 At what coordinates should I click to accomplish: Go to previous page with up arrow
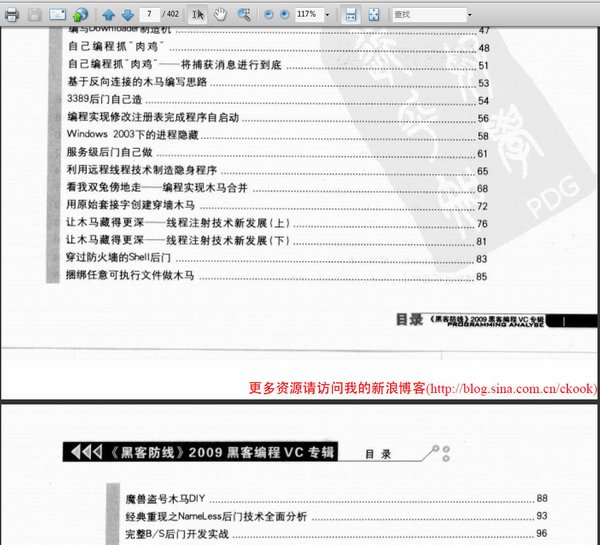click(x=109, y=15)
